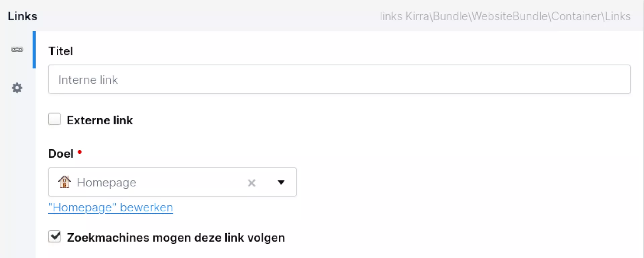Click the Doel field label
Screen dimensions: 644x258
[61, 154]
